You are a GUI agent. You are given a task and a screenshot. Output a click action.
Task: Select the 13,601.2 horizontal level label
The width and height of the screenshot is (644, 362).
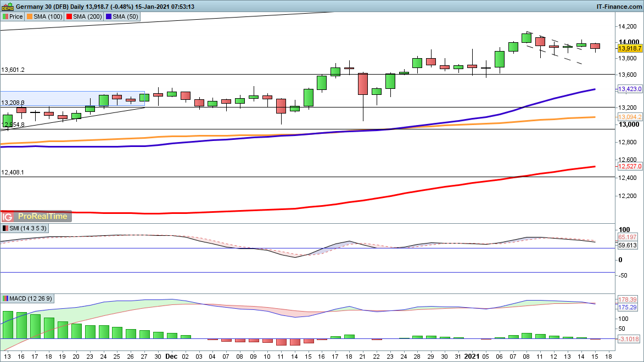[13, 70]
